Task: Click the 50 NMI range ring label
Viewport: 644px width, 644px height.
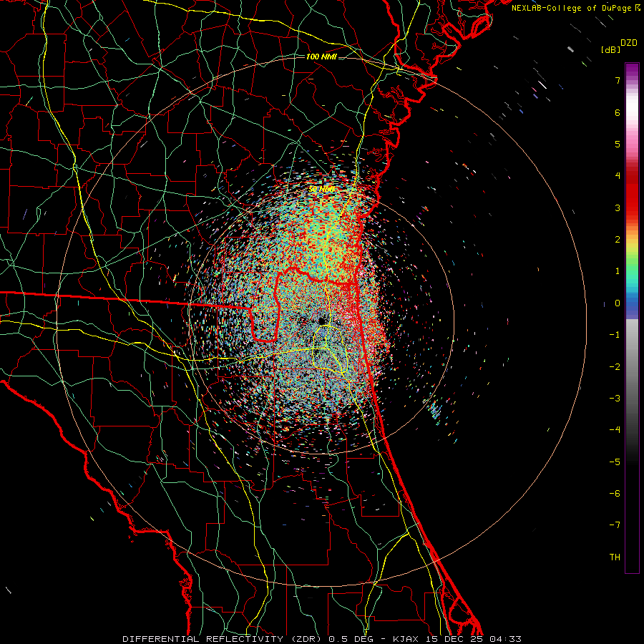Action: tap(321, 190)
